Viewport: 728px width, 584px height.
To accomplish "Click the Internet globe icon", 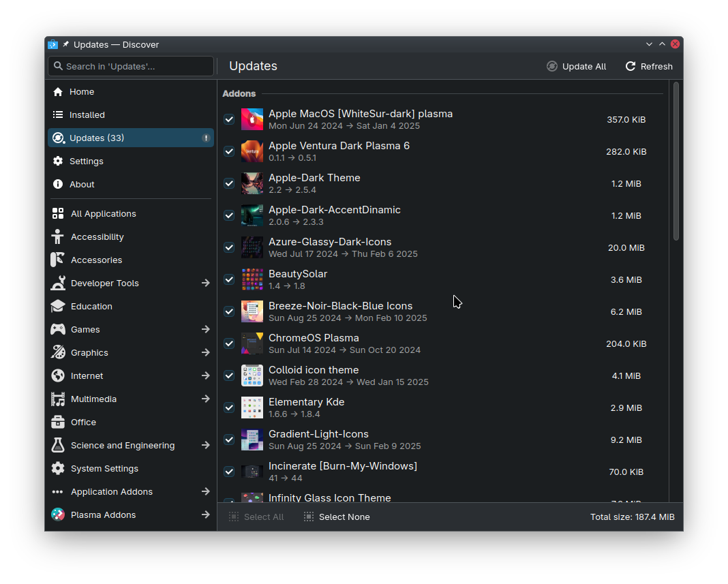I will coord(58,375).
